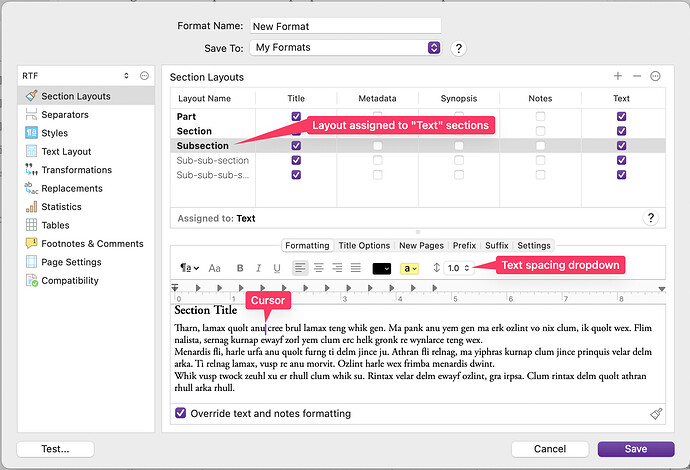Click help button in Assigned to row
The width and height of the screenshot is (690, 470).
[x=650, y=218]
